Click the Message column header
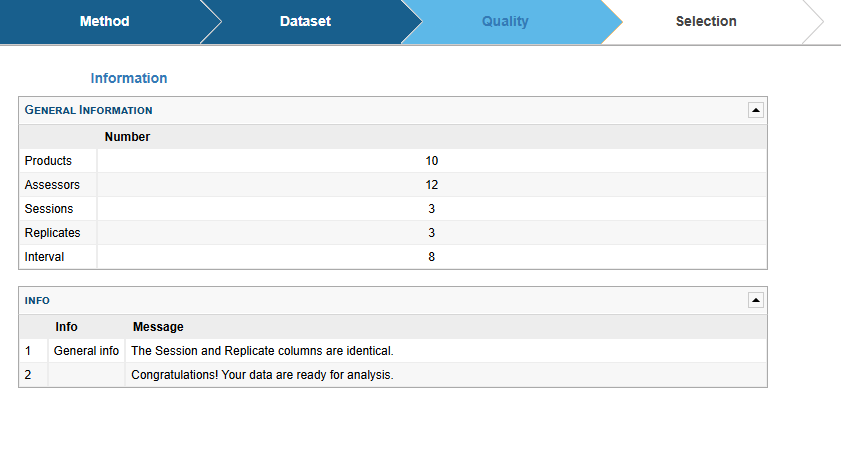The width and height of the screenshot is (841, 452). pyautogui.click(x=158, y=327)
